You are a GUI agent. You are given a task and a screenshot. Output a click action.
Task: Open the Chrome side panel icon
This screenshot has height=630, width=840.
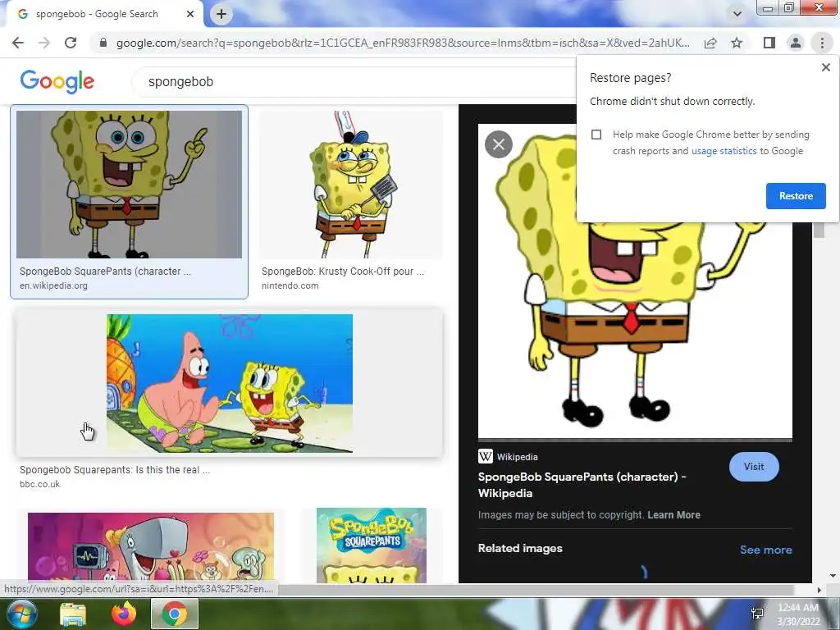tap(769, 43)
